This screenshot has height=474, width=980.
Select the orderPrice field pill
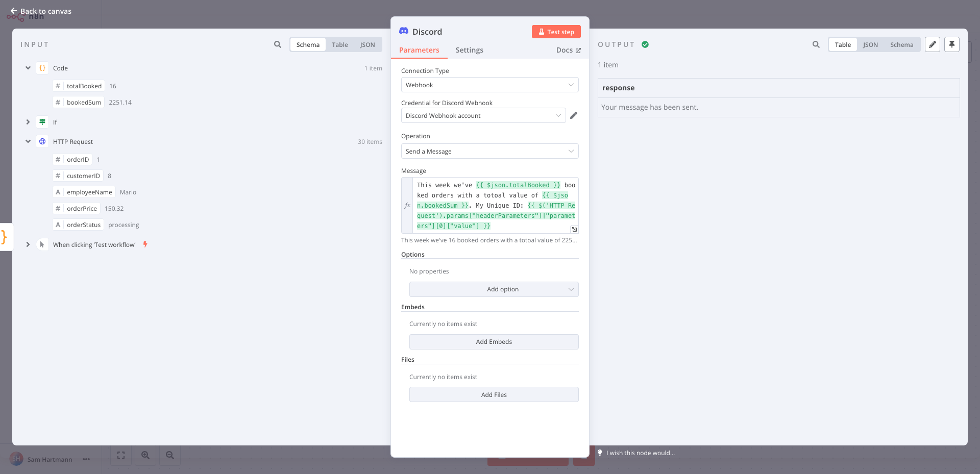click(x=77, y=208)
